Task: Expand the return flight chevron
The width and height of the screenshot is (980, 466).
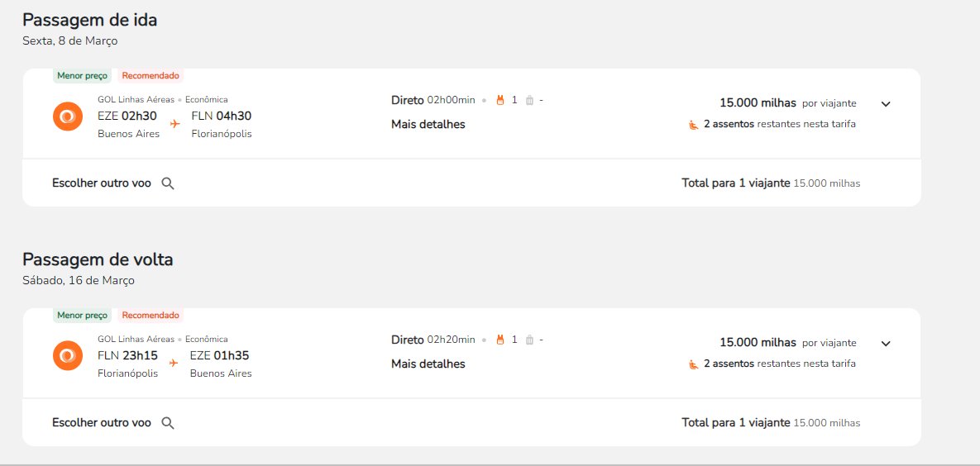Action: 886,343
